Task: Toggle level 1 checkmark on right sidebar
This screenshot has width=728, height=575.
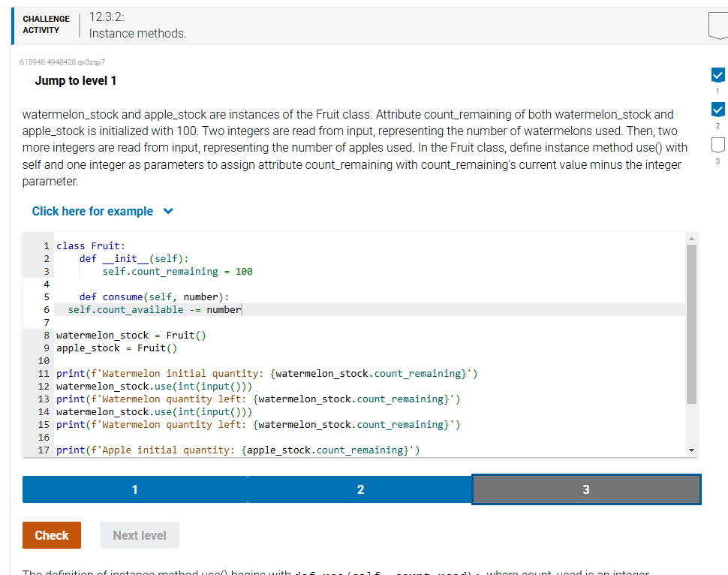Action: coord(717,75)
